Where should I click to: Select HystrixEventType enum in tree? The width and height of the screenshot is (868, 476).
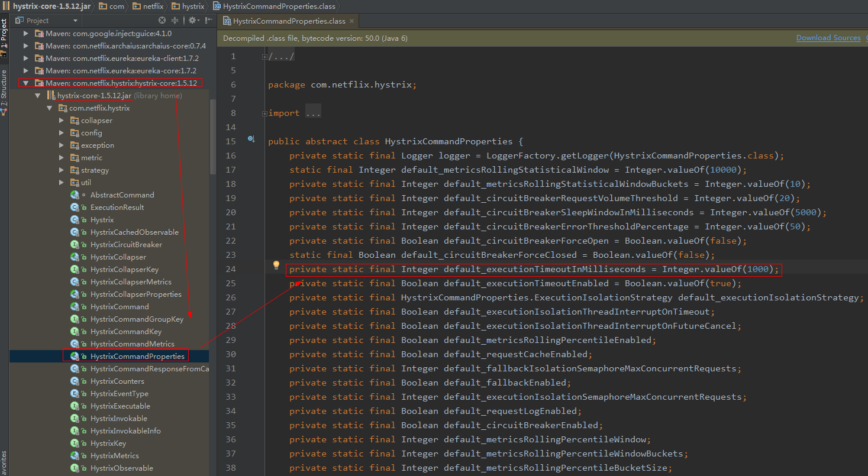point(120,394)
